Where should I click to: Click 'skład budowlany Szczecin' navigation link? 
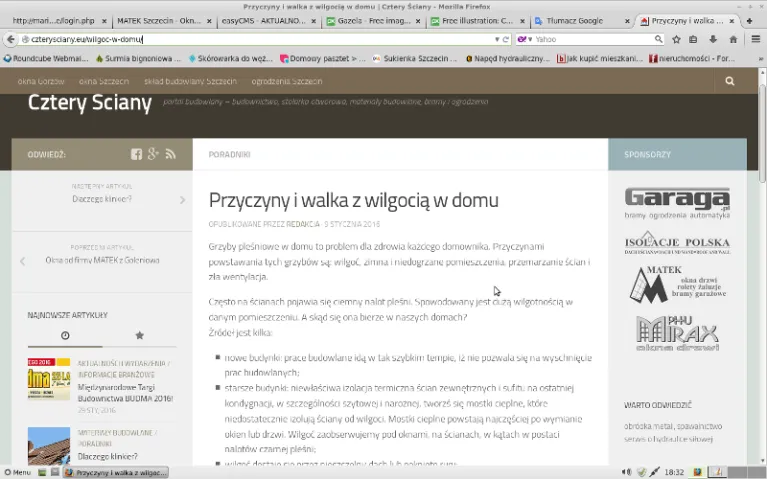click(190, 81)
